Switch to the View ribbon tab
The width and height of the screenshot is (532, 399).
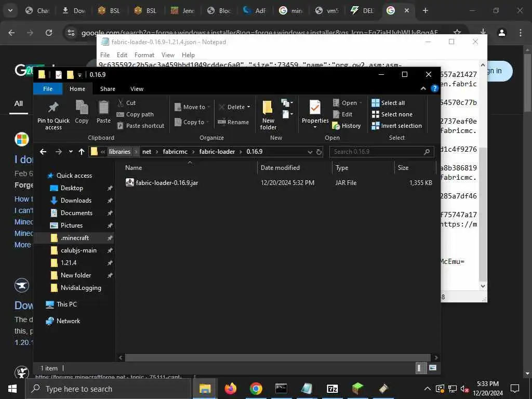[137, 89]
